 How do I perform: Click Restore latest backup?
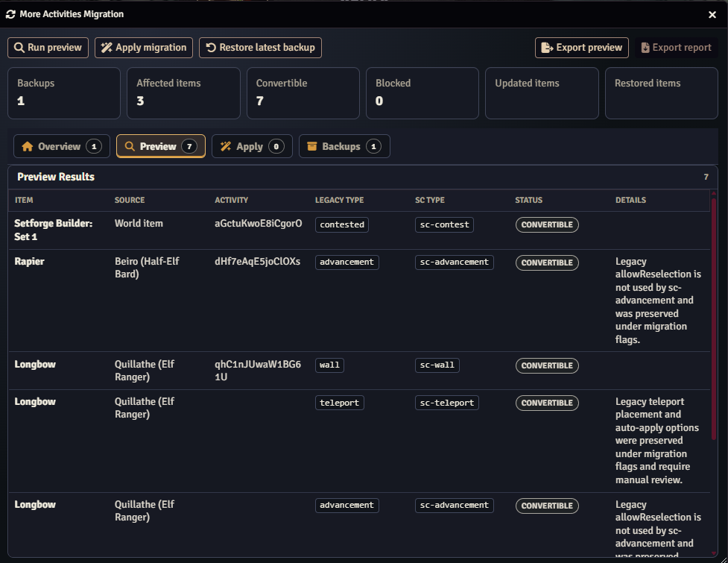[260, 48]
